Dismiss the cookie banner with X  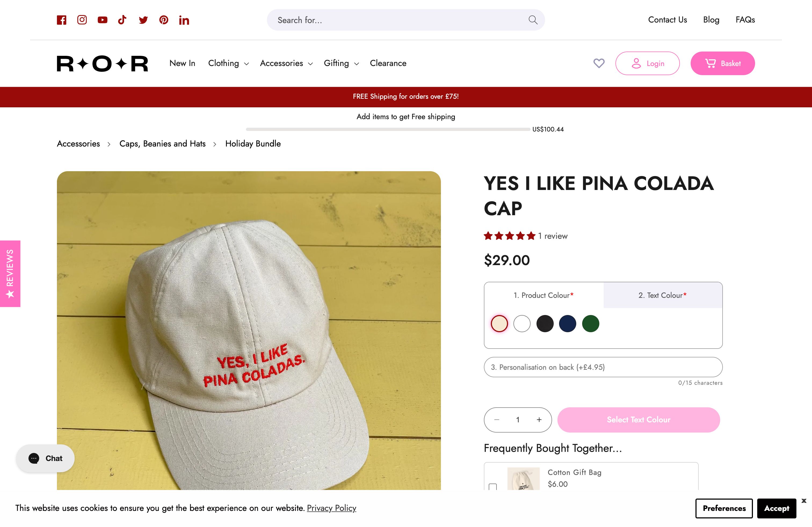(804, 501)
